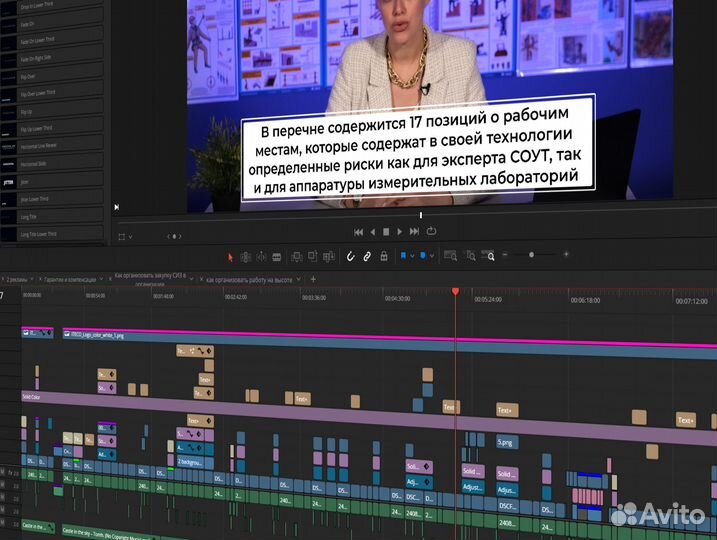The height and width of the screenshot is (540, 717).
Task: Click the Play forward button
Action: [400, 231]
